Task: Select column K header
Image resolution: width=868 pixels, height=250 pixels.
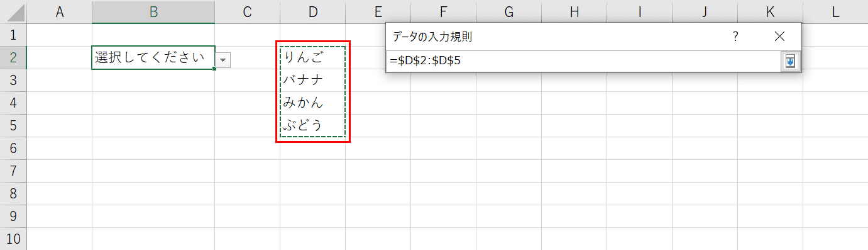Action: tap(770, 11)
